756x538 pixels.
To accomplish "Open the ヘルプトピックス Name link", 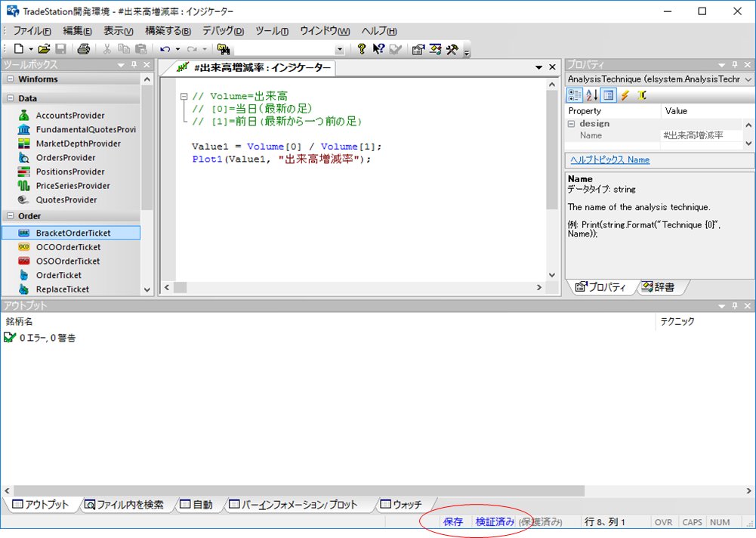I will [x=610, y=159].
